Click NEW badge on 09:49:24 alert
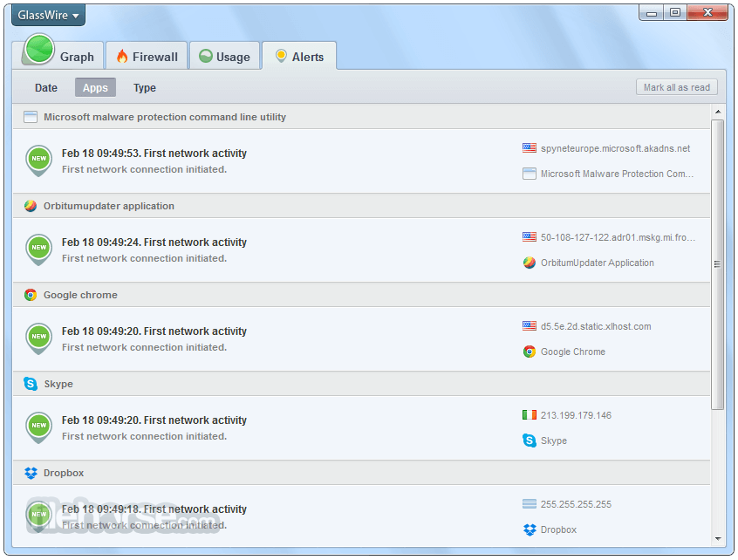738x560 pixels. pos(39,249)
